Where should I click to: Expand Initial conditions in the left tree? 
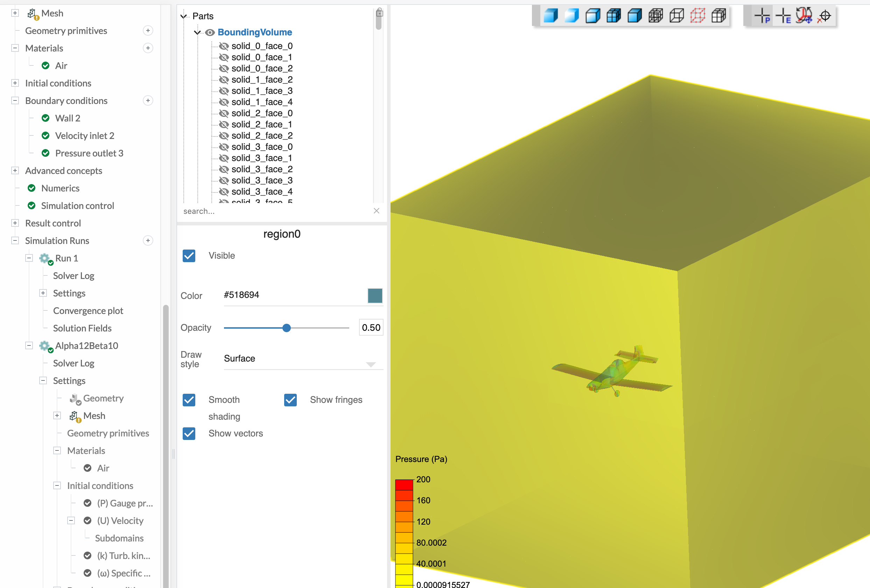(x=15, y=83)
